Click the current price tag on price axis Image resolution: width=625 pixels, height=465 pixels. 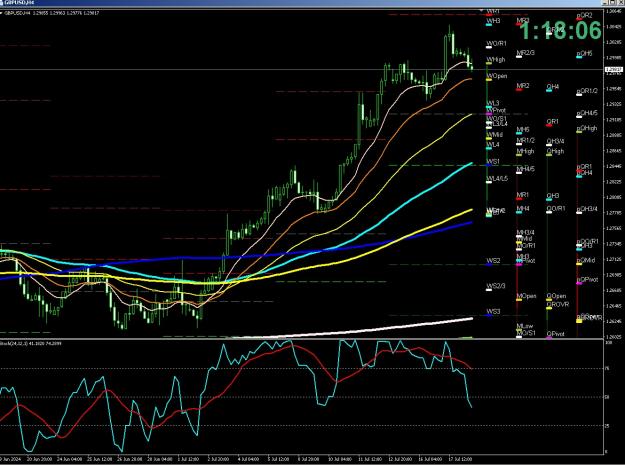pos(614,70)
